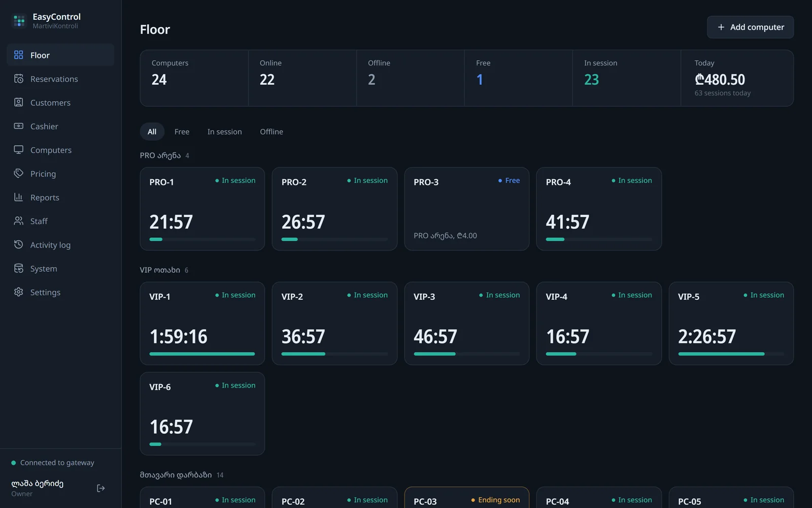Click the Reports chart icon
812x508 pixels.
click(x=19, y=197)
